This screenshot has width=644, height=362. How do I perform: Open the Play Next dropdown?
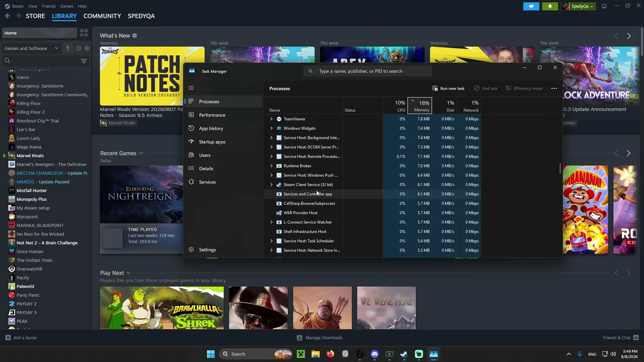pos(115,273)
